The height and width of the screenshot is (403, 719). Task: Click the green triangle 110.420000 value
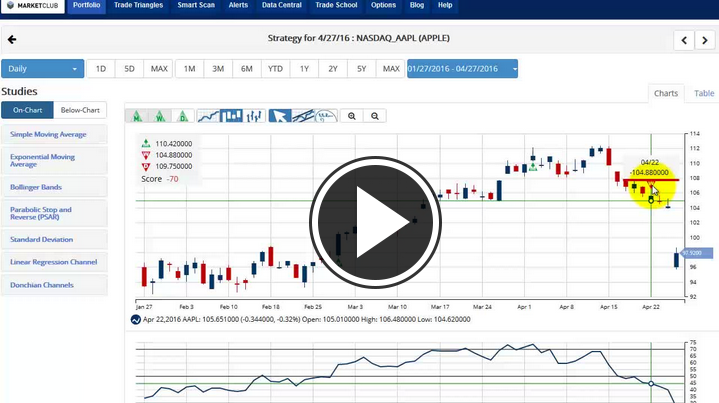coord(174,144)
